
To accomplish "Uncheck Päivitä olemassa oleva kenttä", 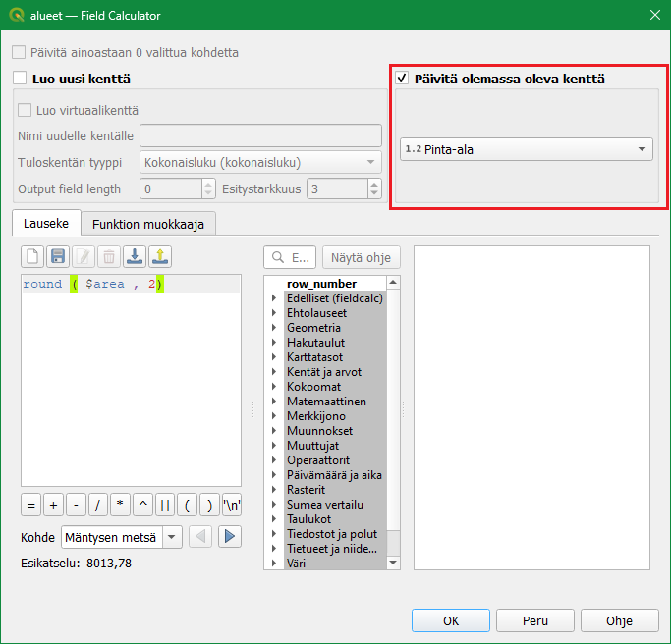I will [x=402, y=79].
